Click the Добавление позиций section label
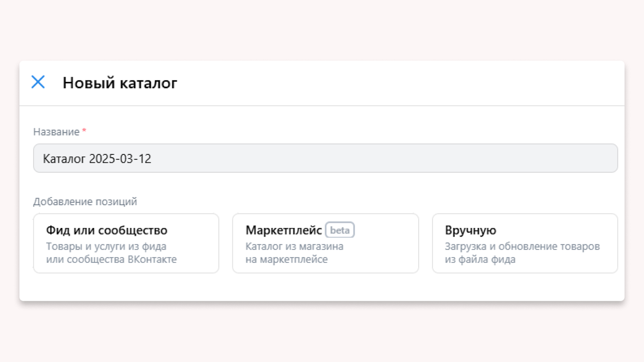 pyautogui.click(x=85, y=202)
